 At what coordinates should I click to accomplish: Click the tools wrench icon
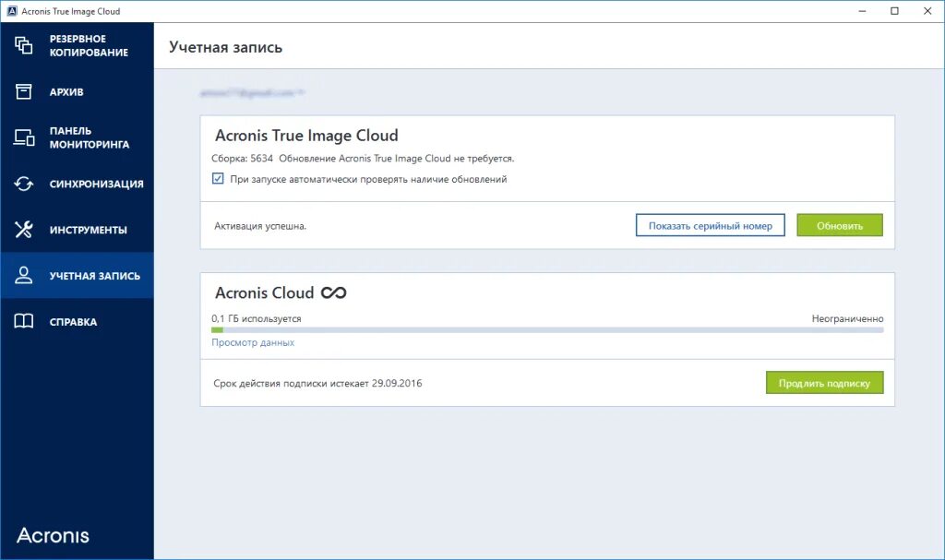tap(23, 230)
